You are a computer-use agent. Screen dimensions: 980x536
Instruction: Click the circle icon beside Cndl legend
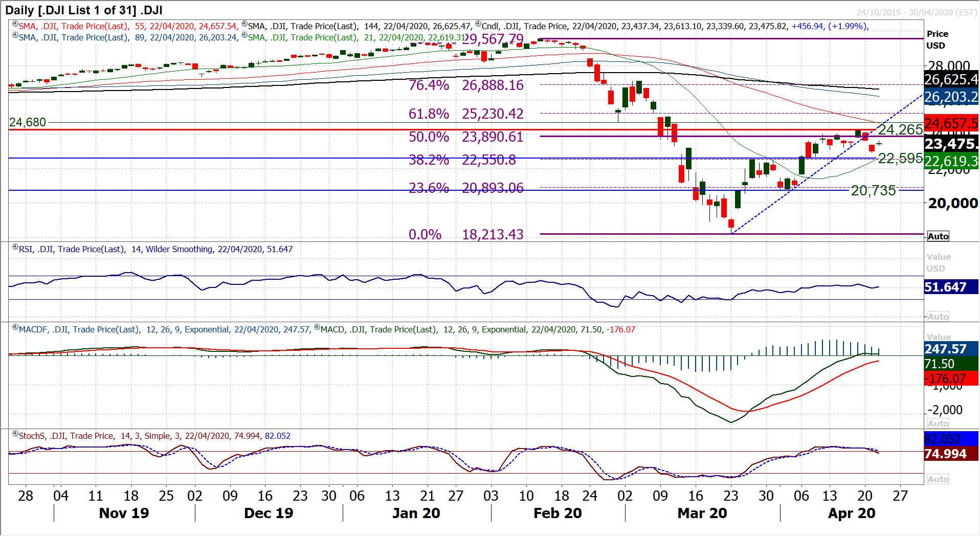coord(478,24)
